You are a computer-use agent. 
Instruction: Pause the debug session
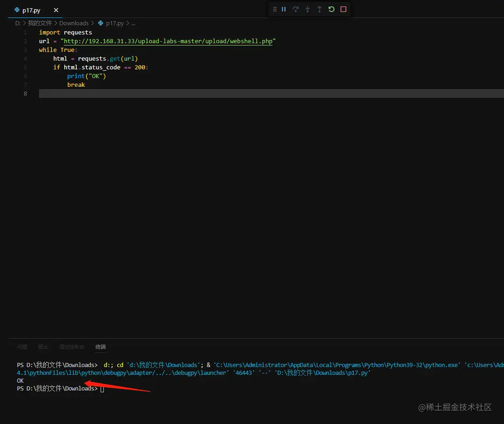pyautogui.click(x=283, y=9)
